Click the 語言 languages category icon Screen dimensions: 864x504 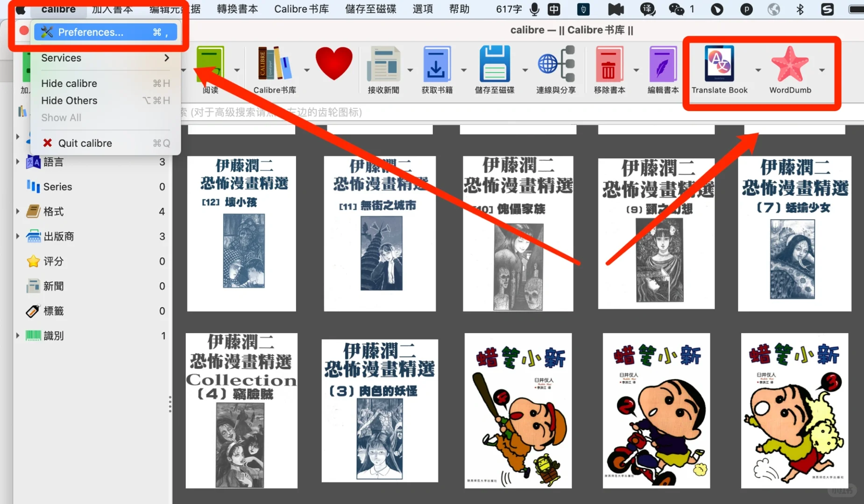[33, 162]
